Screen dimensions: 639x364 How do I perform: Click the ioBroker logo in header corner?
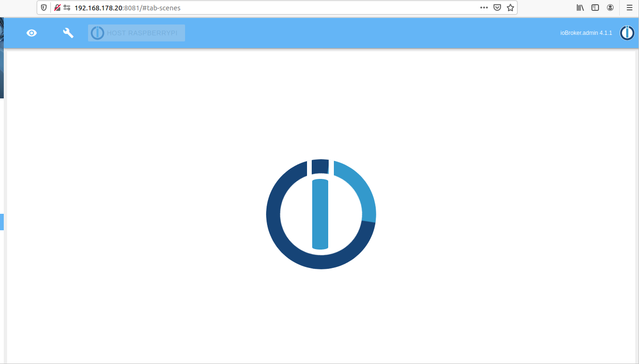point(627,33)
